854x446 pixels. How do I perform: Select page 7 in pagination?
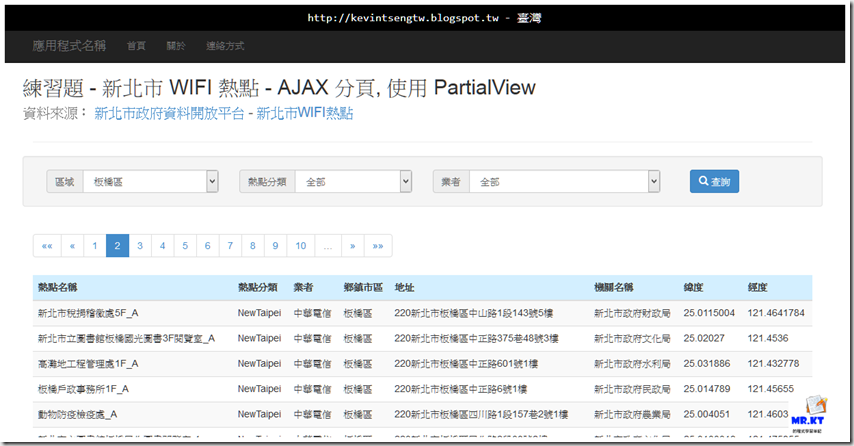(x=230, y=246)
